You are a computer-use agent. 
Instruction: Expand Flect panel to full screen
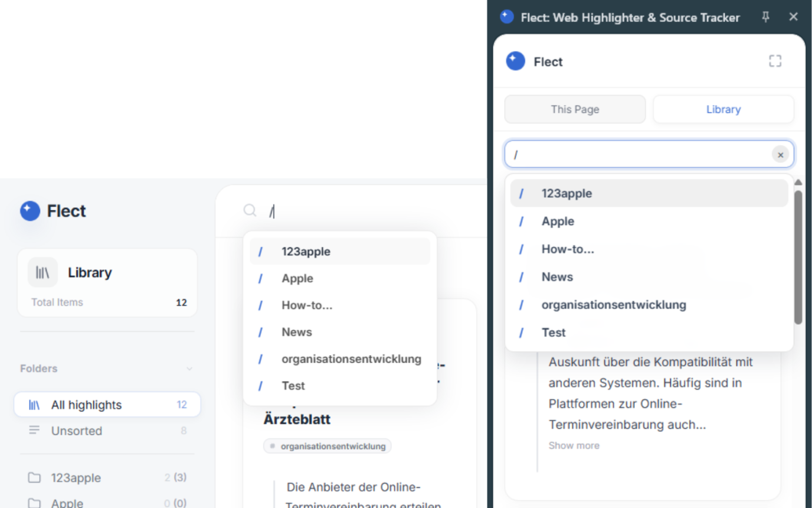click(775, 61)
